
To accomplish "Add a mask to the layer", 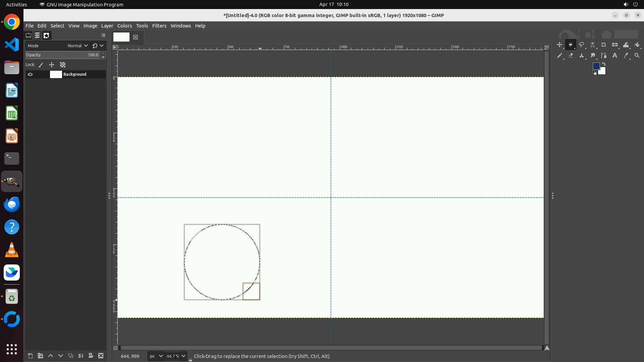I will tap(91, 356).
